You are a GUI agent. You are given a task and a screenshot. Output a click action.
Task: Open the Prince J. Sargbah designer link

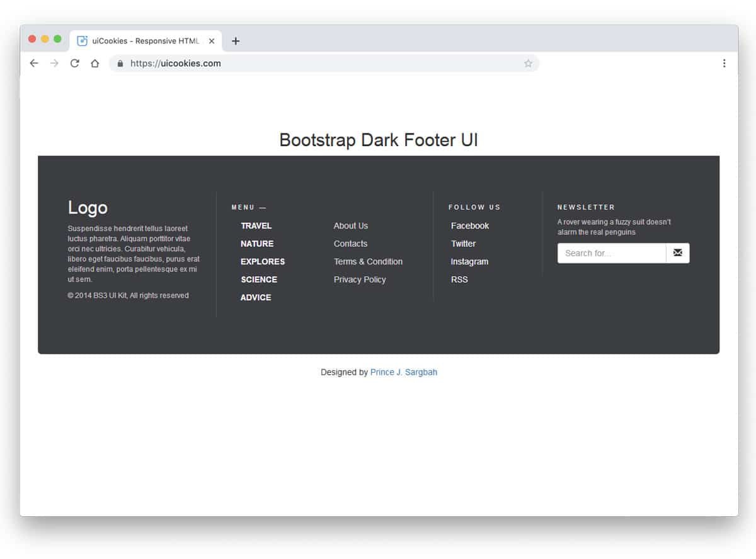404,372
